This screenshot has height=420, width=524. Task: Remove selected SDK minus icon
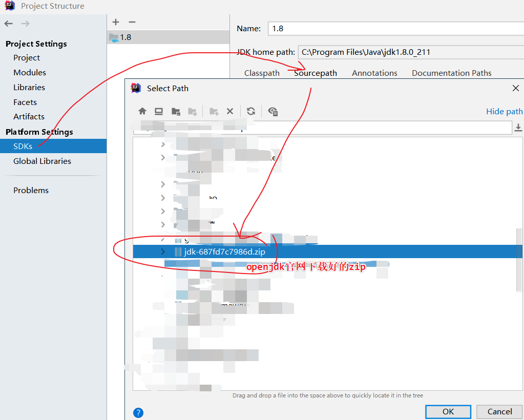click(x=132, y=22)
